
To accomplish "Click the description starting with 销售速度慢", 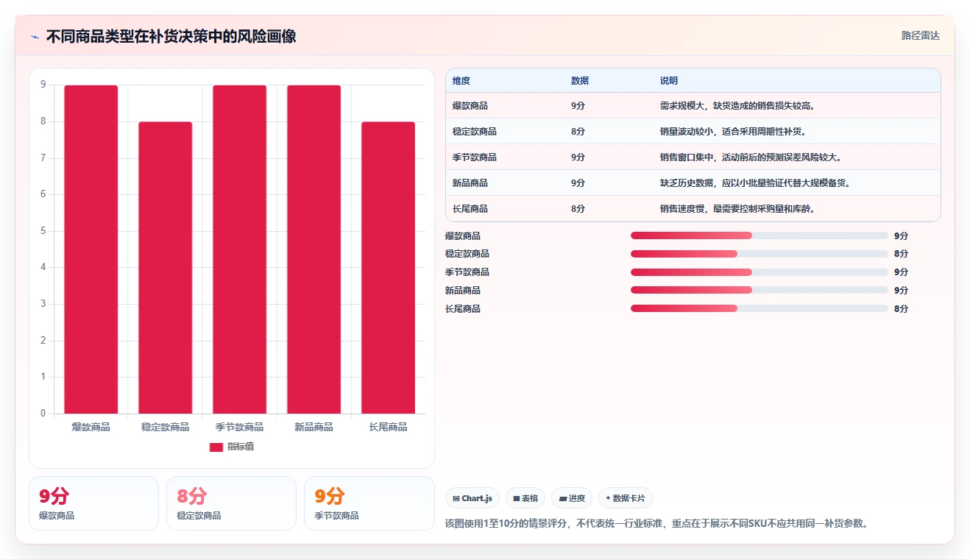I will click(737, 209).
